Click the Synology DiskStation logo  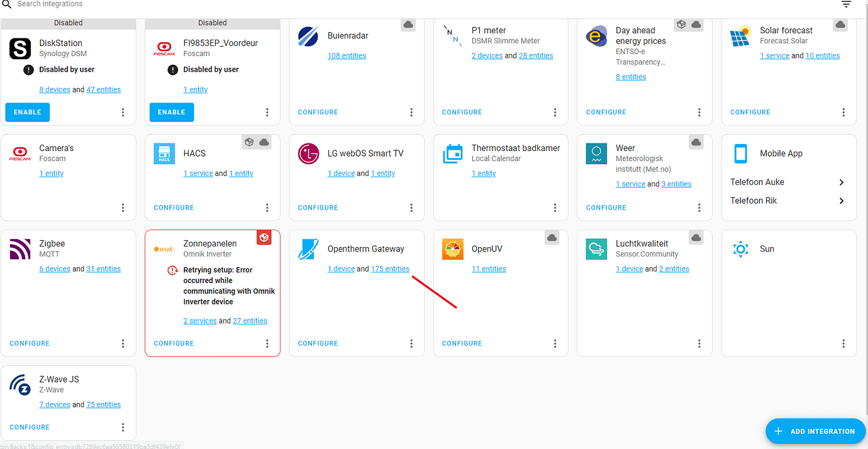click(x=20, y=48)
